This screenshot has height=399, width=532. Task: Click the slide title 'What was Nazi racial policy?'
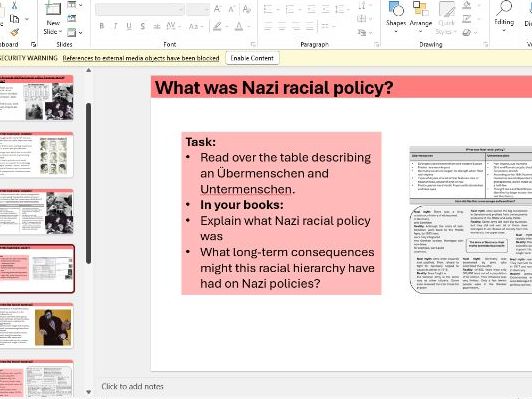click(x=274, y=88)
